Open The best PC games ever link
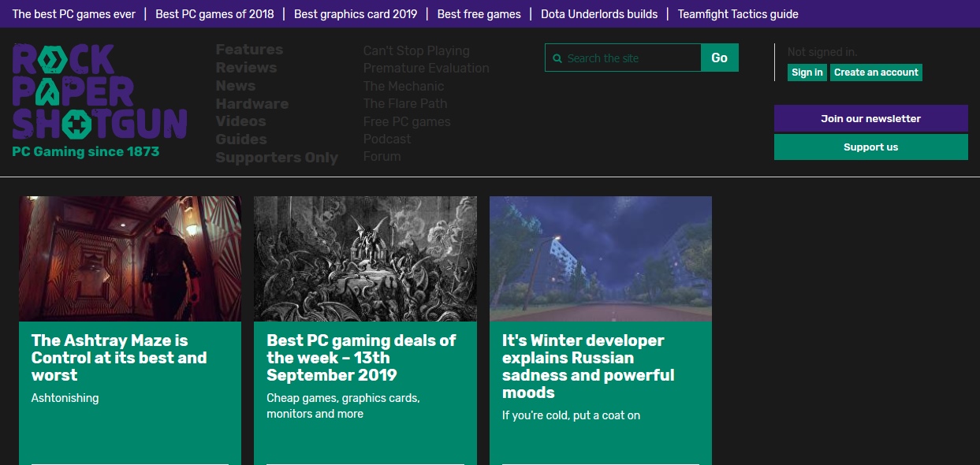980x465 pixels. (74, 14)
